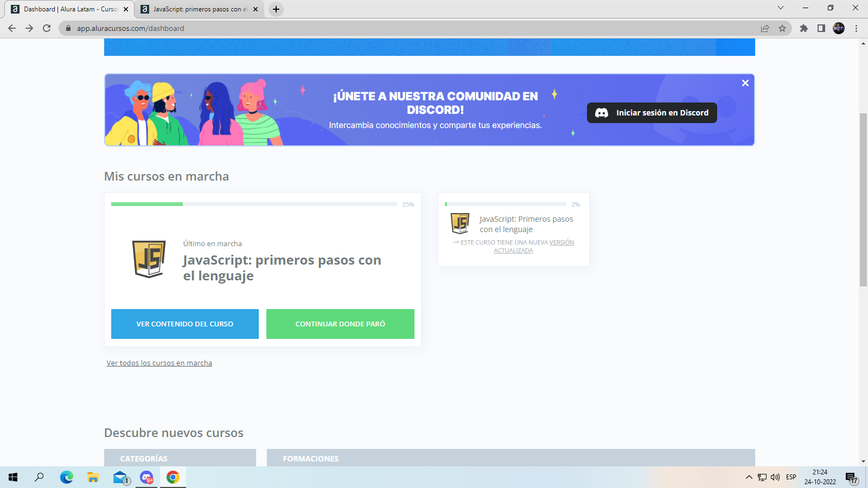Open Windows taskbar search
The width and height of the screenshot is (868, 488).
pos(39,477)
